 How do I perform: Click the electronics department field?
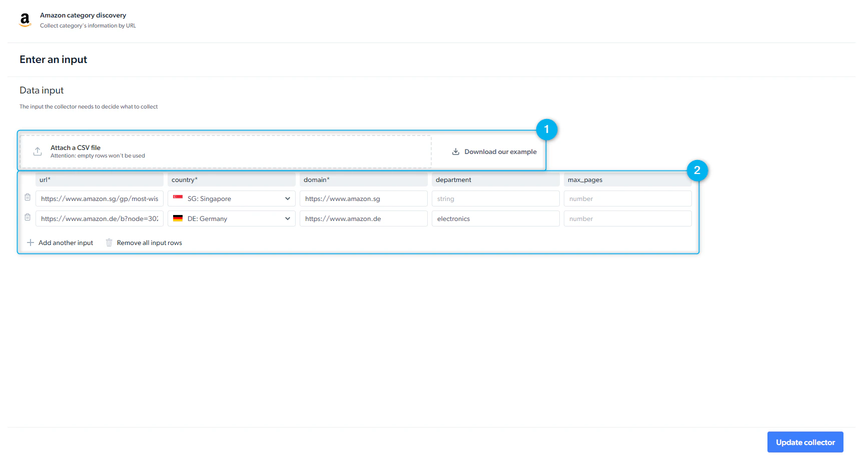(x=496, y=218)
